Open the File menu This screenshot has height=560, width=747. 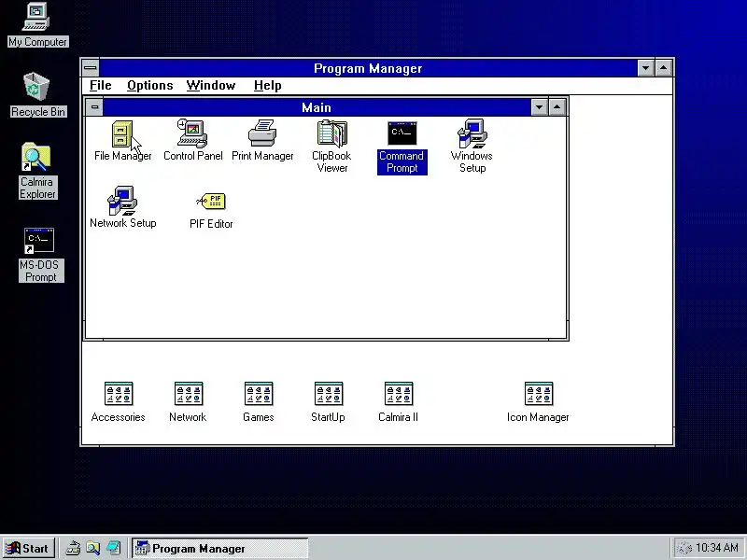101,86
